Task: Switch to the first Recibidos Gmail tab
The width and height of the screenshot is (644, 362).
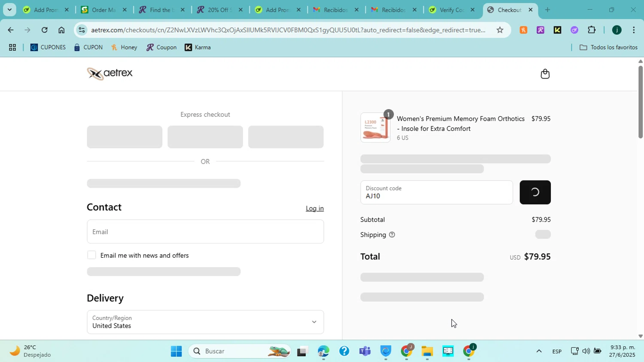Action: click(336, 9)
